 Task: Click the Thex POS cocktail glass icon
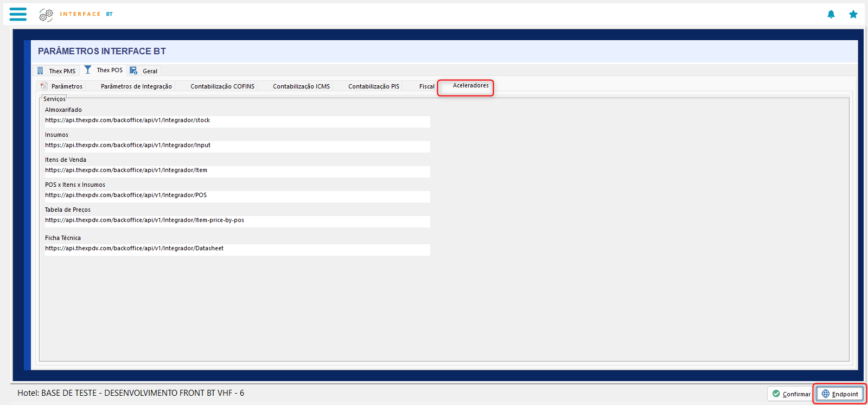point(88,69)
